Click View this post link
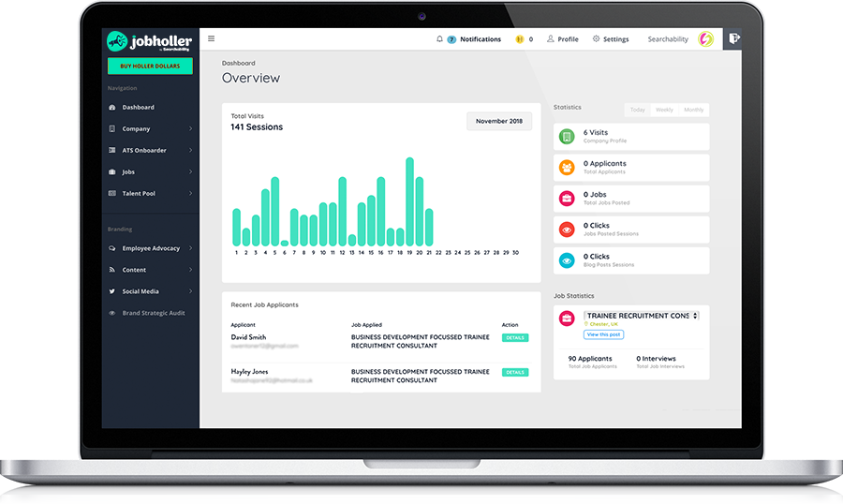 604,334
